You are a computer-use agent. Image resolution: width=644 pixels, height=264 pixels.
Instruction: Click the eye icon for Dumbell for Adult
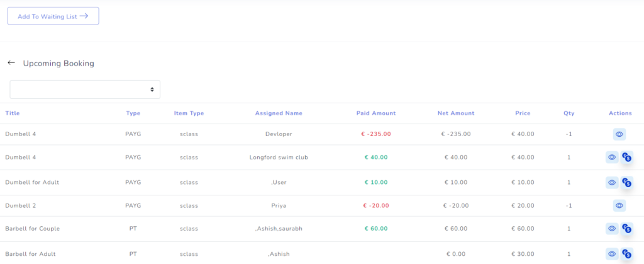(611, 182)
